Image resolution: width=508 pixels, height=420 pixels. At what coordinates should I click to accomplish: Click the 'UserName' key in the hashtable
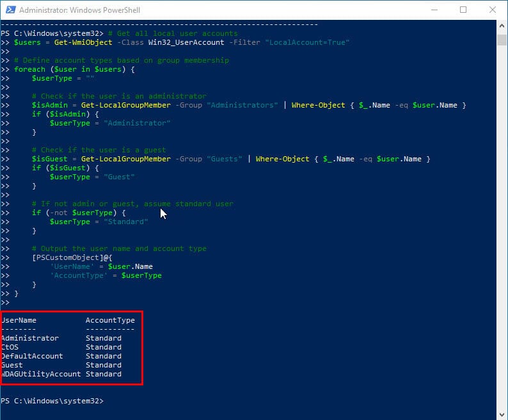click(72, 266)
